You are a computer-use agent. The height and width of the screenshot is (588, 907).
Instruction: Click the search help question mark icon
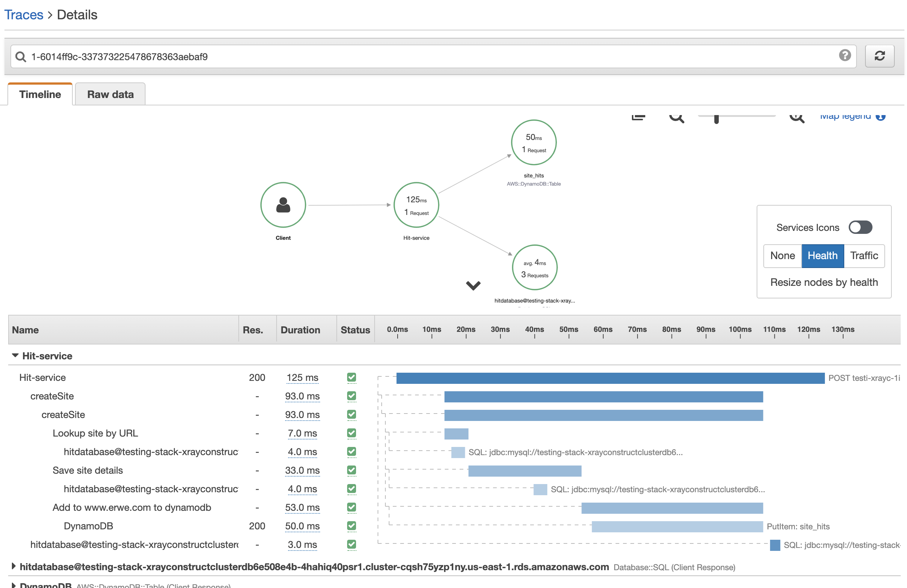845,56
